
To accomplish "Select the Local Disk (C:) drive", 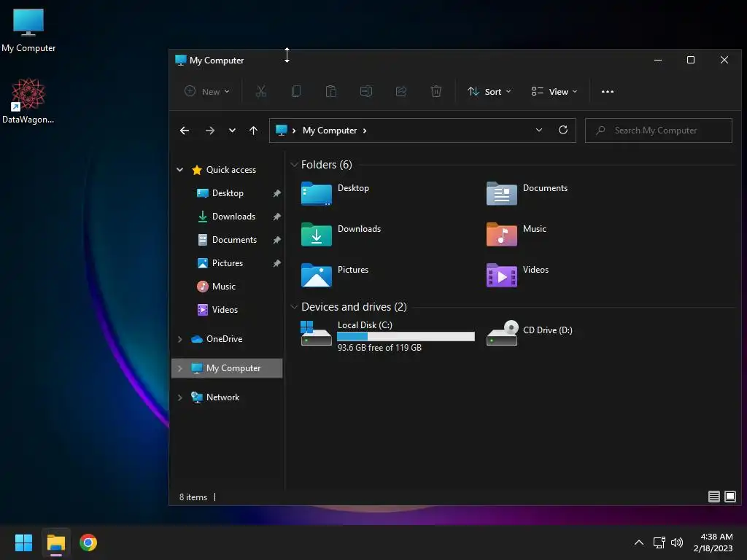I will click(387, 335).
